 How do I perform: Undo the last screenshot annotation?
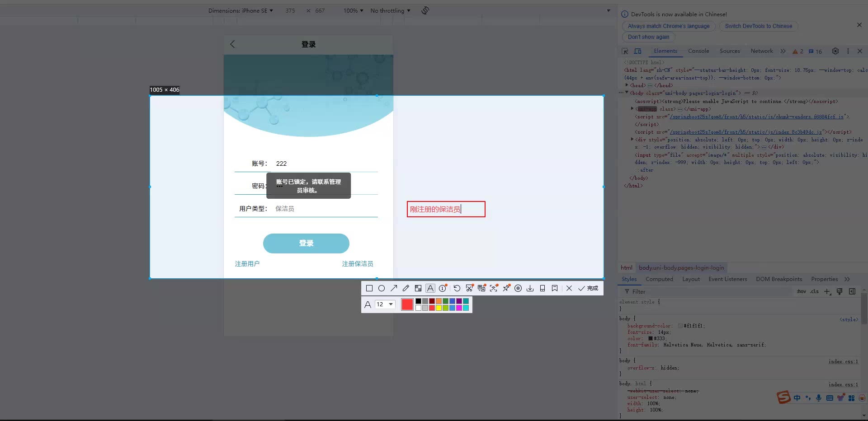(457, 288)
